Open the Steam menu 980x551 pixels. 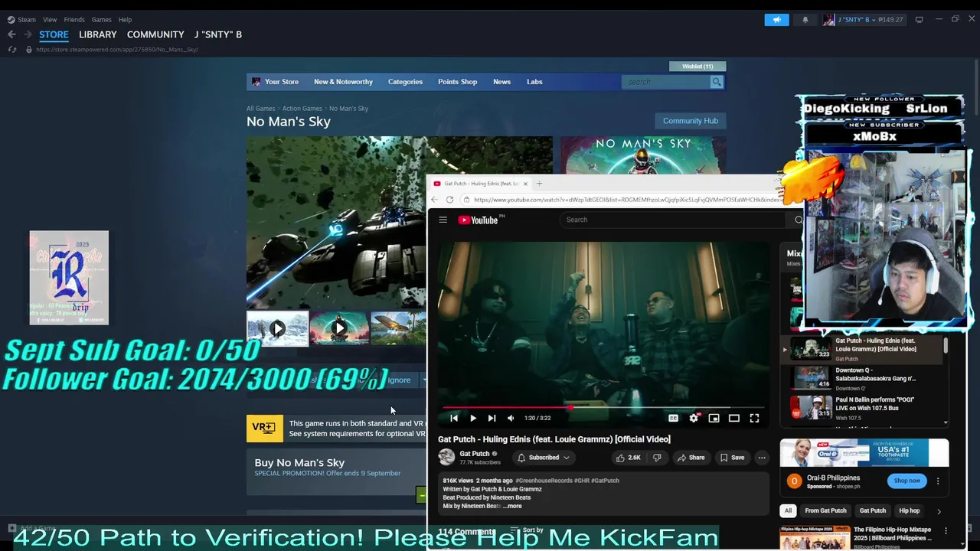point(21,20)
